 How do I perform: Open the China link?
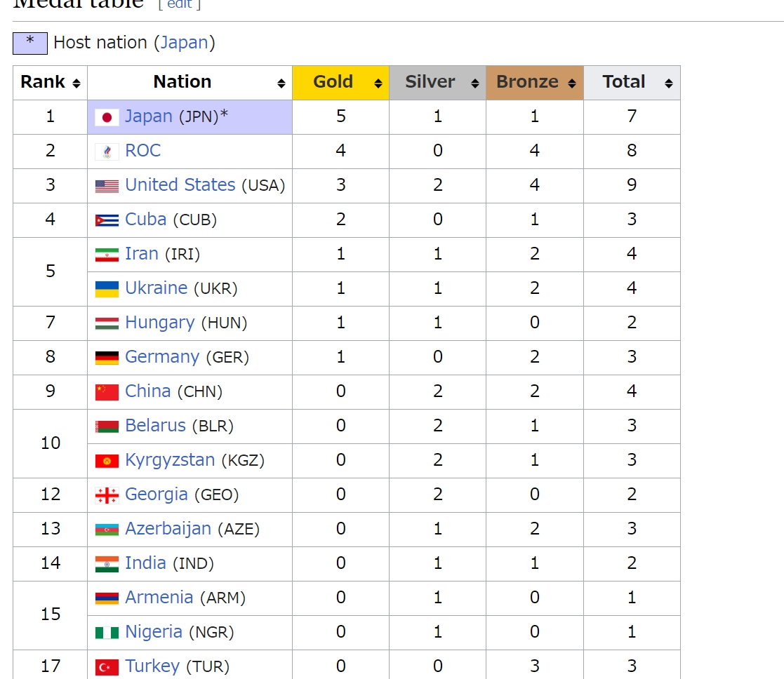click(148, 391)
